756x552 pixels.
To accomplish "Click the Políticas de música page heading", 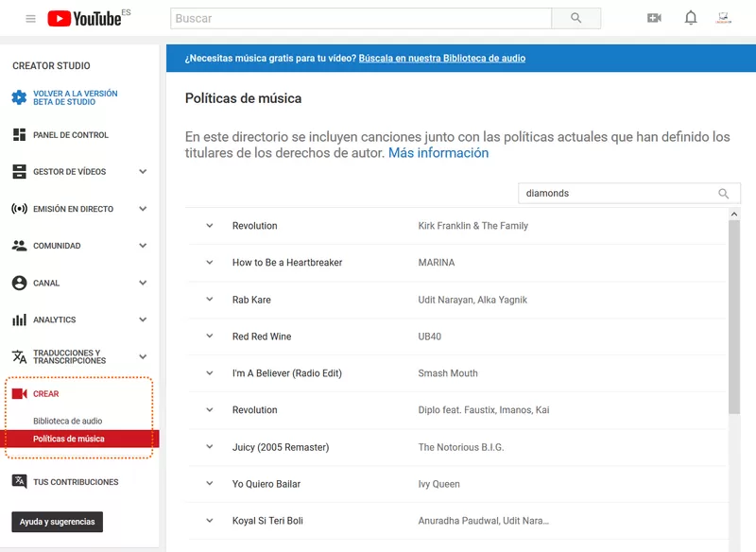I will (244, 98).
